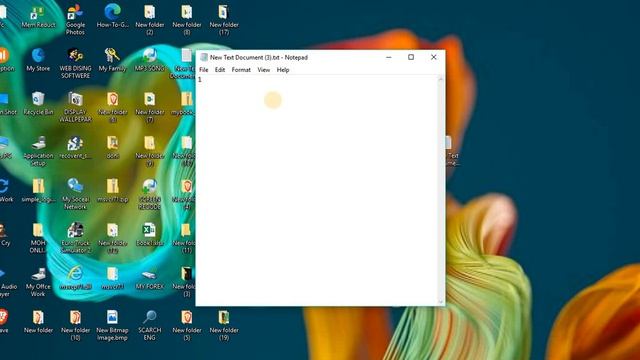Open the Mem Reduct desktop shortcut
This screenshot has width=640, height=360.
[x=38, y=16]
